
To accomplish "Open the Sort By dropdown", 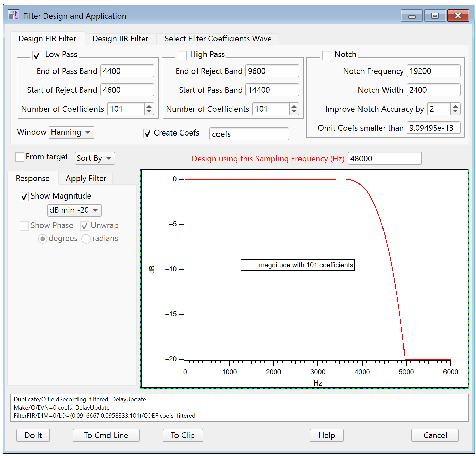I will point(95,158).
